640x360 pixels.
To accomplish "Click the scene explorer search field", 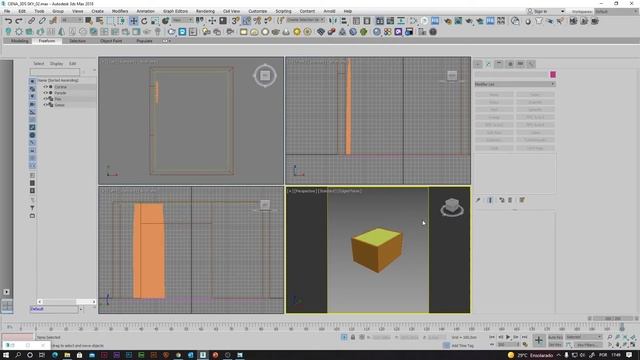I will click(55, 72).
